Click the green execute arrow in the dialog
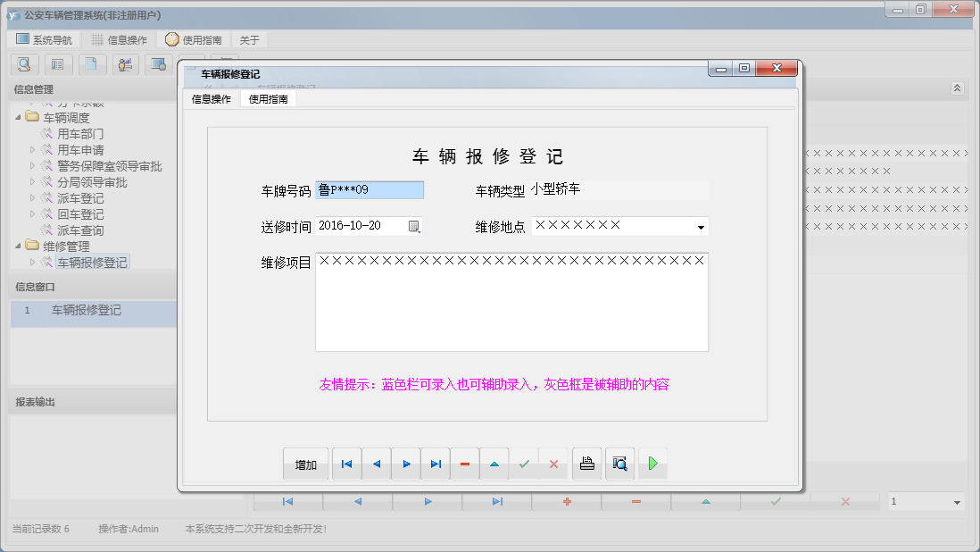 (652, 464)
